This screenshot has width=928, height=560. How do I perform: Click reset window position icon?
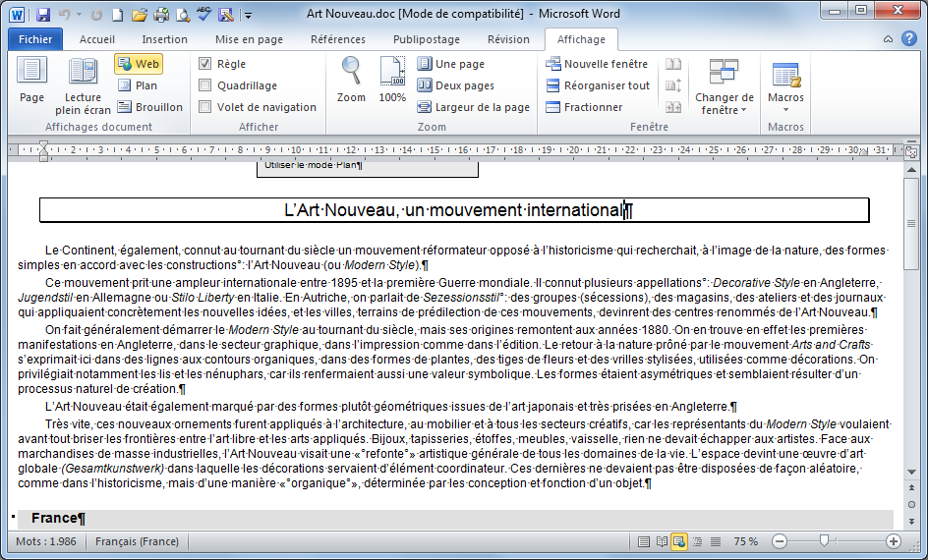click(673, 107)
